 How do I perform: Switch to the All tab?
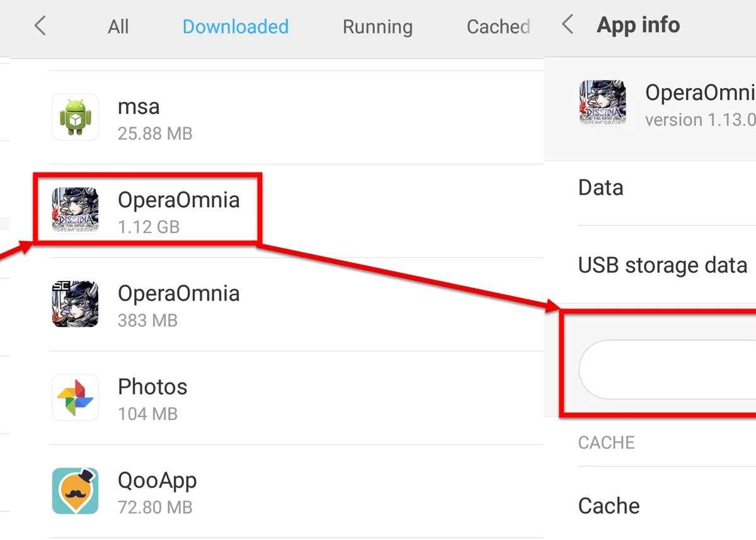click(x=118, y=26)
